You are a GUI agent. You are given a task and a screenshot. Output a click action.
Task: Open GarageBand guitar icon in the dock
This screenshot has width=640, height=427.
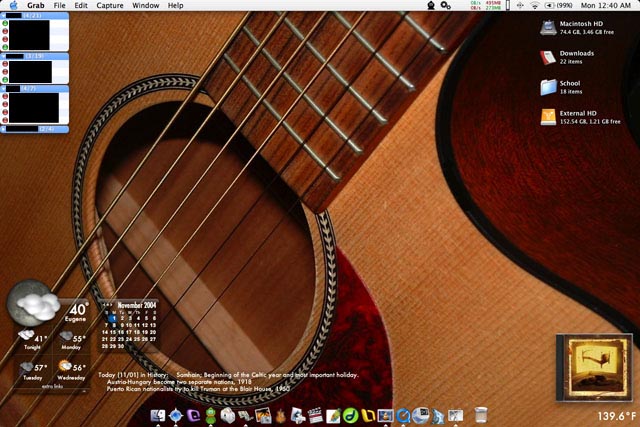coord(280,416)
